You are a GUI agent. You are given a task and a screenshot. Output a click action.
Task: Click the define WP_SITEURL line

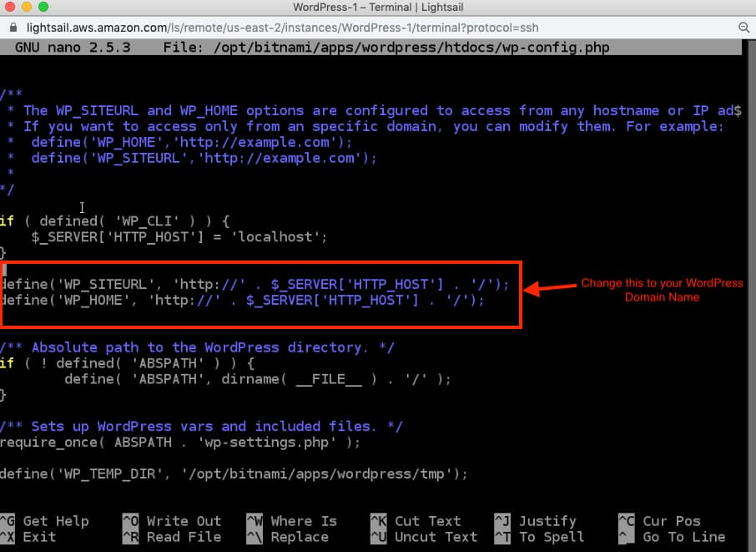point(255,284)
